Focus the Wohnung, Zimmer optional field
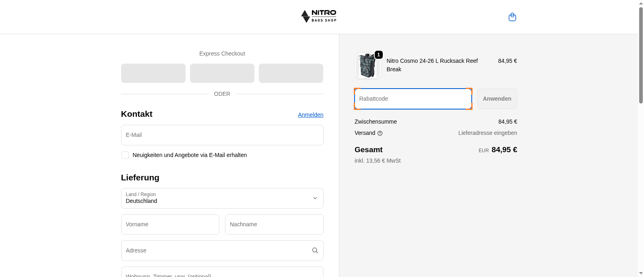The width and height of the screenshot is (644, 277). click(222, 272)
